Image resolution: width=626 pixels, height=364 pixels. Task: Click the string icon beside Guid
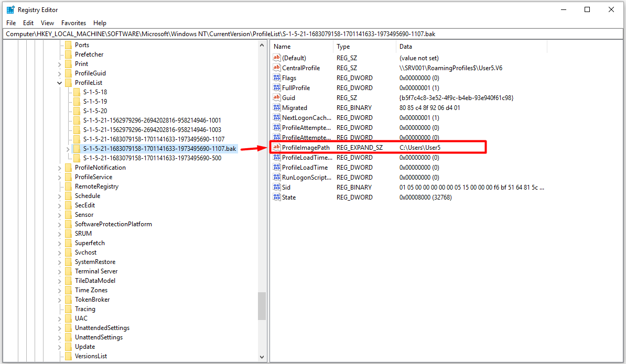pos(276,98)
